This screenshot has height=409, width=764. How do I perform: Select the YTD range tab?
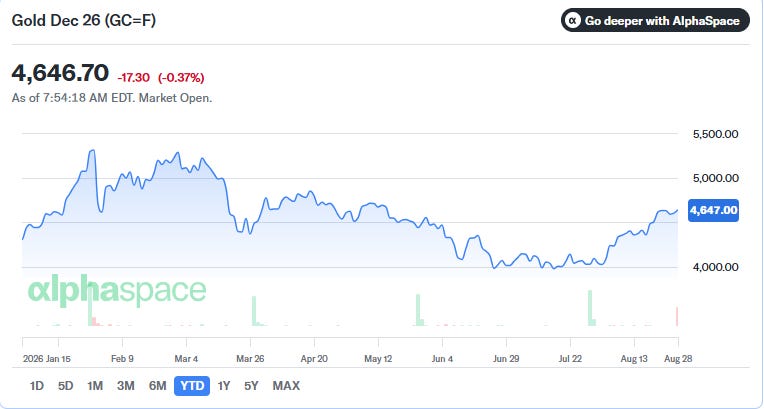[192, 386]
